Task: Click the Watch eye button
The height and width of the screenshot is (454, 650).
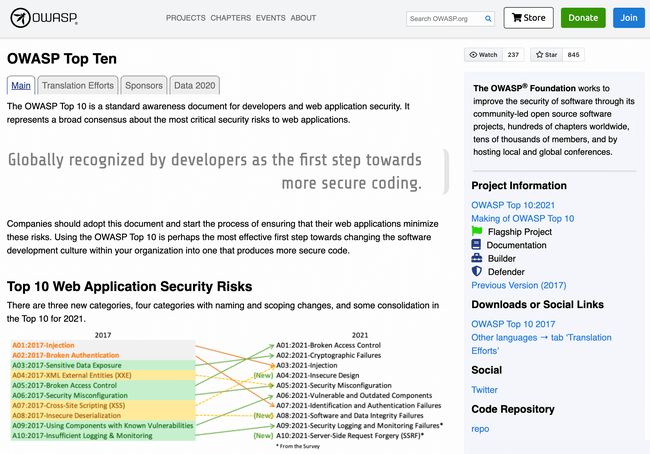Action: click(483, 55)
